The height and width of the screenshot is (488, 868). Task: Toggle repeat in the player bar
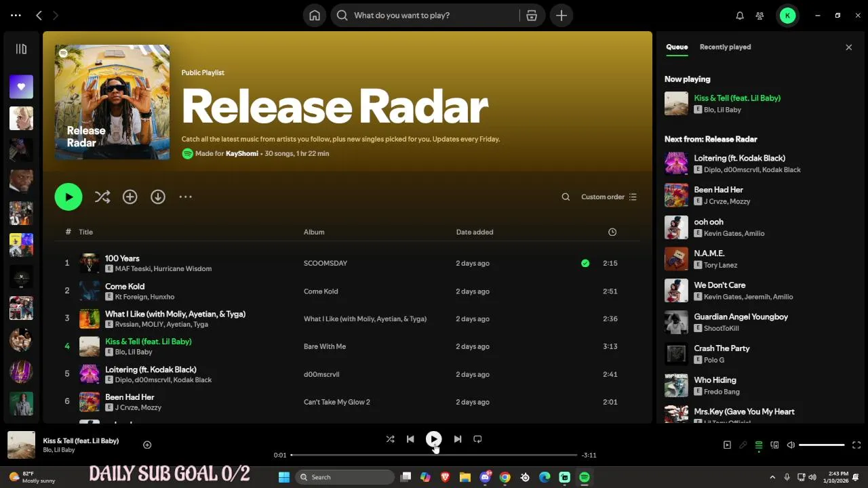point(477,439)
